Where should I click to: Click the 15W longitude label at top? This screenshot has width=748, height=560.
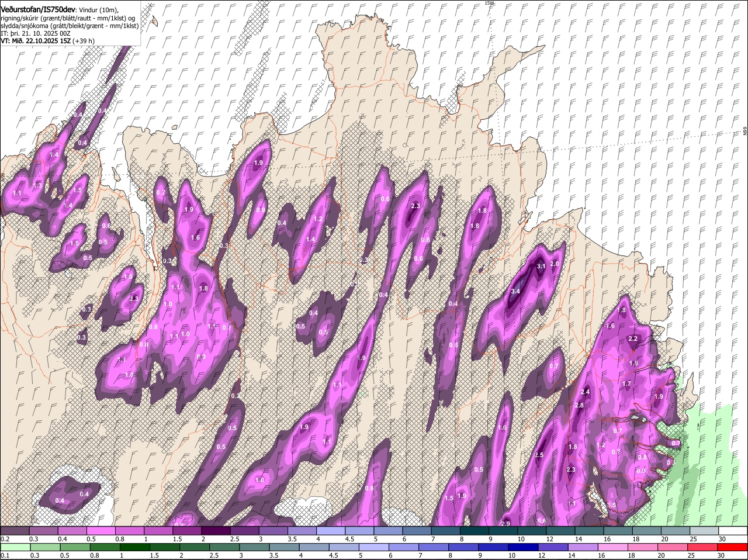coord(489,3)
